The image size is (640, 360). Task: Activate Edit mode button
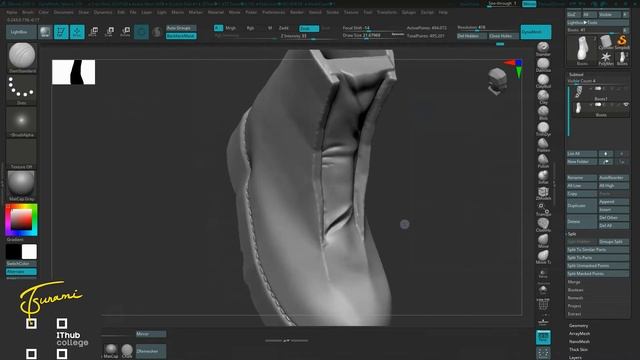click(x=61, y=32)
